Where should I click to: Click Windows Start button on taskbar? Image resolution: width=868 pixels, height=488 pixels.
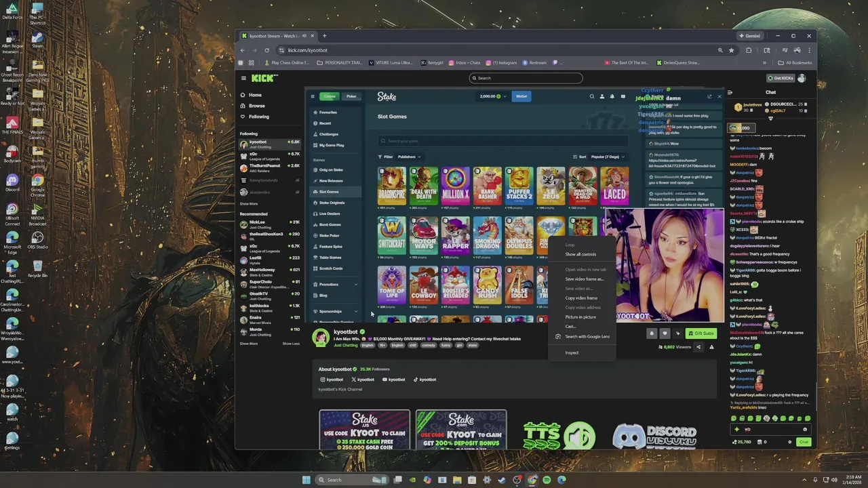point(306,480)
